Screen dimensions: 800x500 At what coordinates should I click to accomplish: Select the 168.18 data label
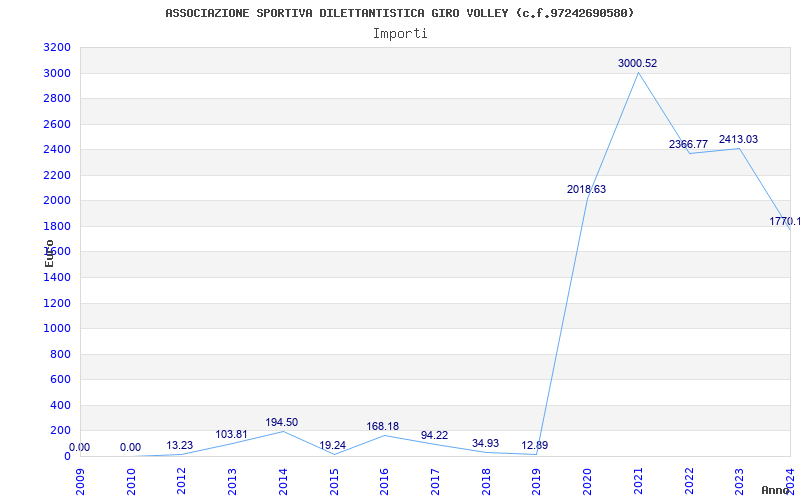point(383,427)
